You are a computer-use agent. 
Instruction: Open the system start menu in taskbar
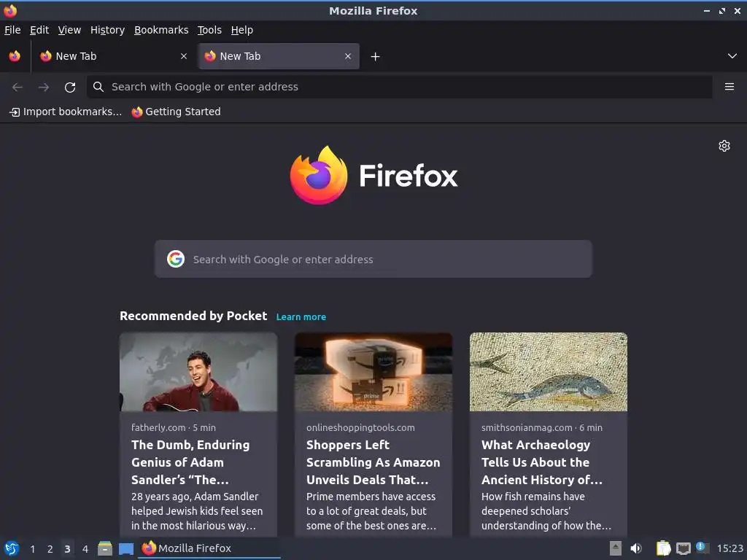12,548
